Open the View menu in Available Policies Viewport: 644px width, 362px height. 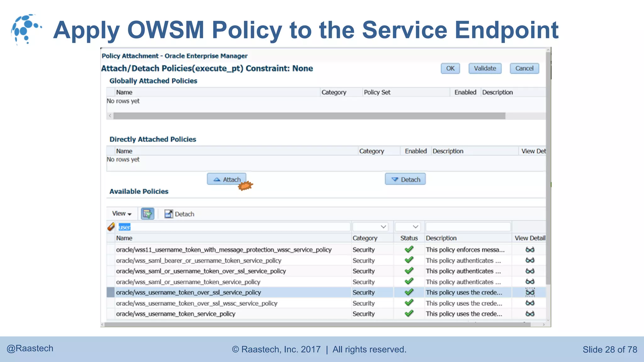pyautogui.click(x=122, y=214)
